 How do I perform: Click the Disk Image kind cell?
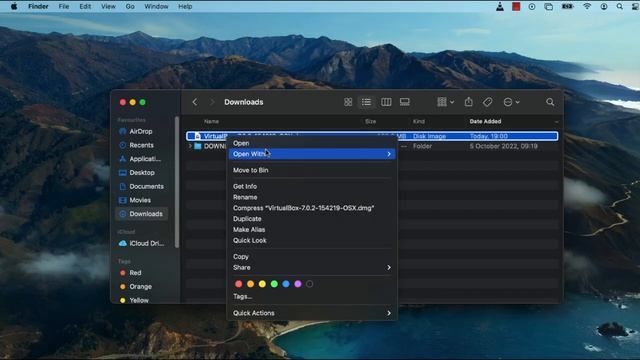click(x=429, y=136)
